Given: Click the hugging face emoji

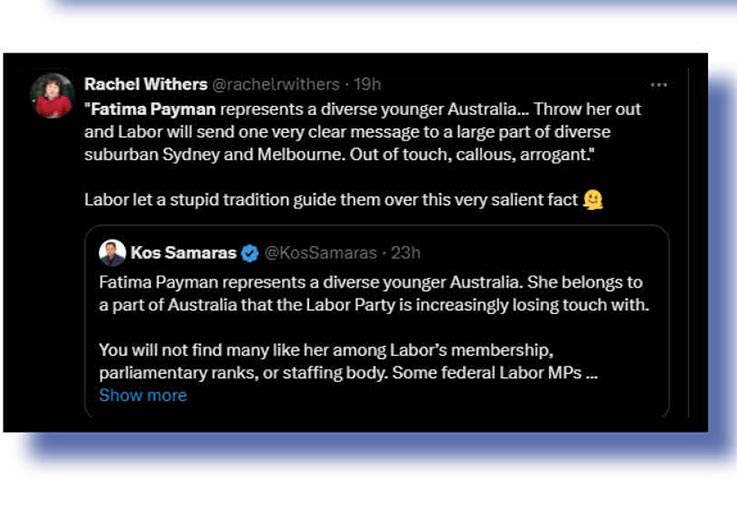Looking at the screenshot, I should pyautogui.click(x=593, y=200).
